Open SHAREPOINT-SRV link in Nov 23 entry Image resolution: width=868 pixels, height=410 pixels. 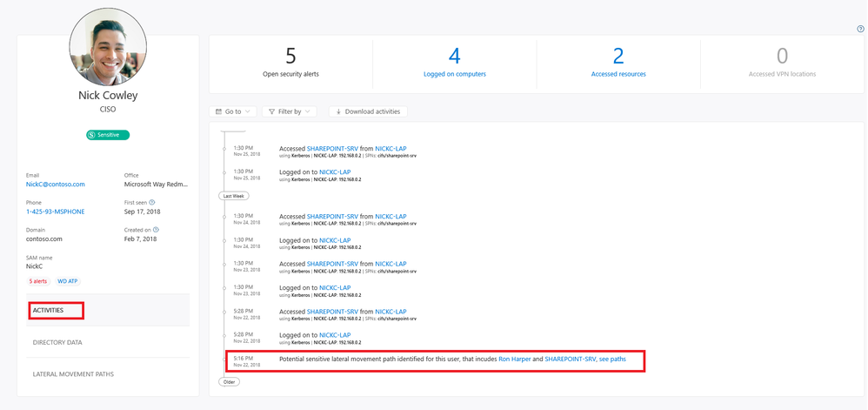pos(332,265)
